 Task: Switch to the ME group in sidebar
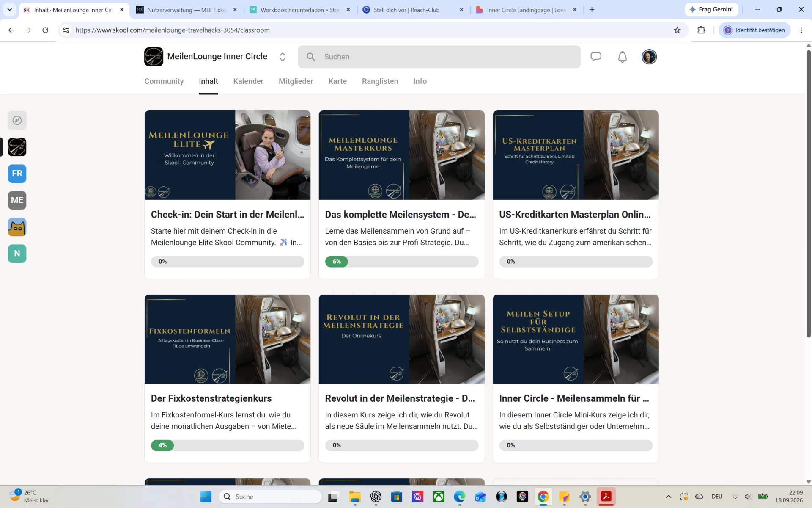[17, 200]
